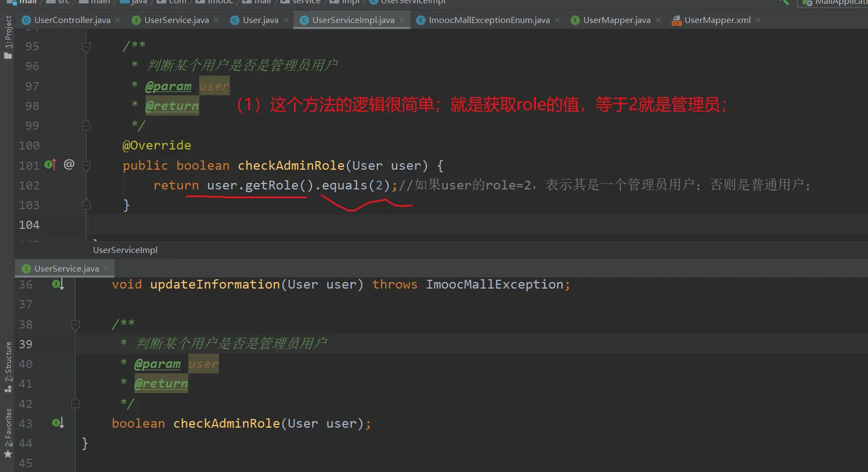Screen dimensions: 868x472
Task: Click the @param tag on line 97
Action: (169, 87)
